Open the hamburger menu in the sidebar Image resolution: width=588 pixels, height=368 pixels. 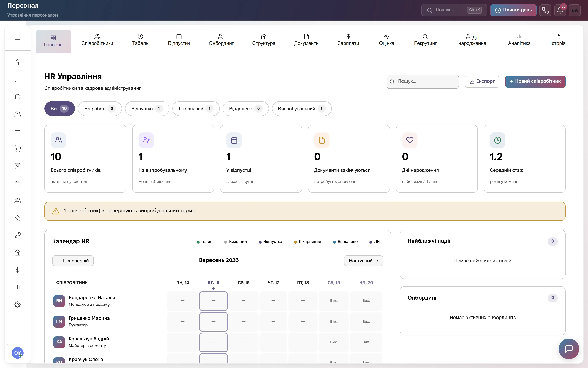[x=17, y=38]
